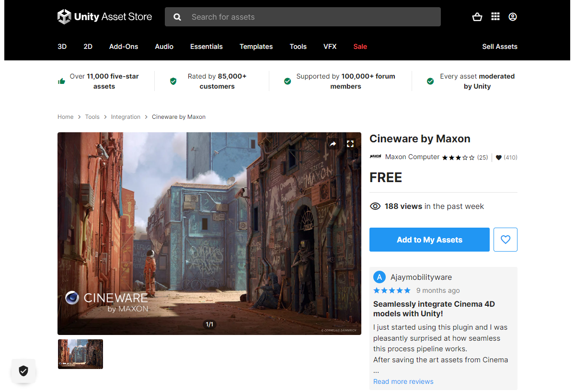This screenshot has height=392, width=575.
Task: Open the Tools menu
Action: [x=298, y=46]
